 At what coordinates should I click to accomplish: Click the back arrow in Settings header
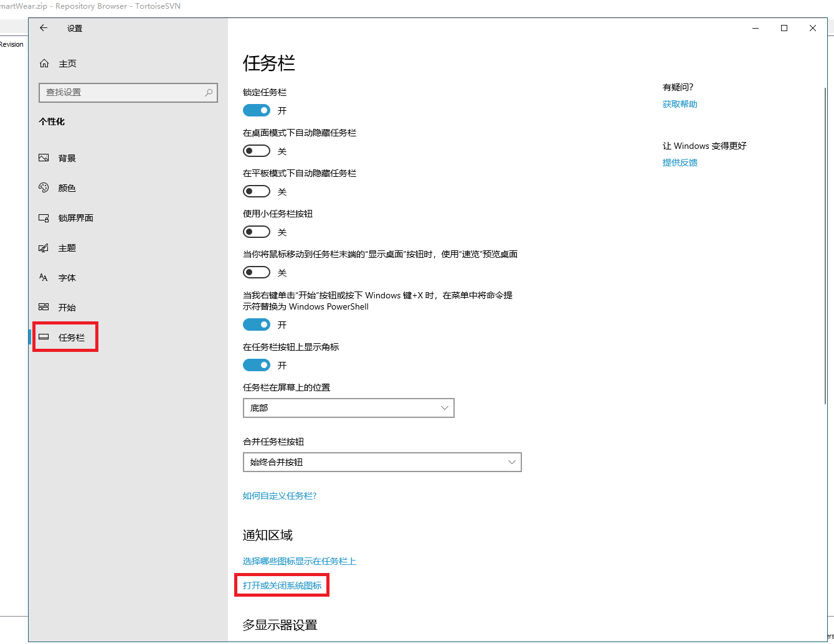pyautogui.click(x=44, y=28)
